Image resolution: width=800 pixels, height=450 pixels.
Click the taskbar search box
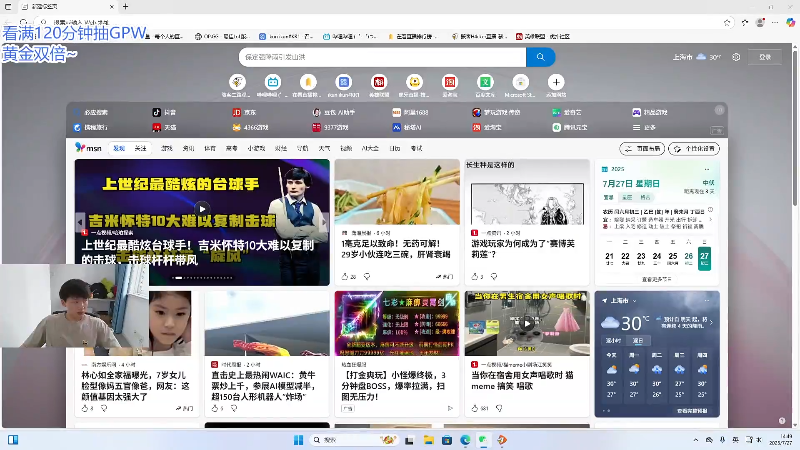353,440
